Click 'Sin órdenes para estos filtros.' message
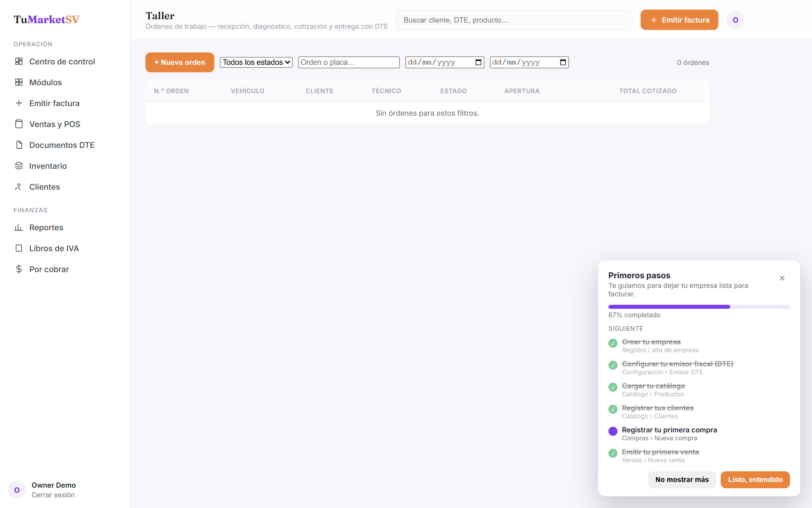Image resolution: width=812 pixels, height=508 pixels. pos(427,113)
